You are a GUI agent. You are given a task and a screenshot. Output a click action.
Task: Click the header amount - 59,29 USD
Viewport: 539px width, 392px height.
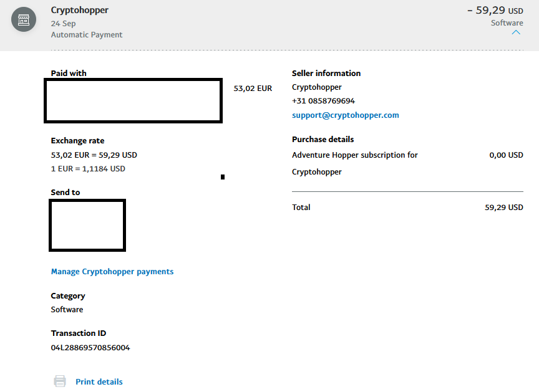(x=495, y=11)
